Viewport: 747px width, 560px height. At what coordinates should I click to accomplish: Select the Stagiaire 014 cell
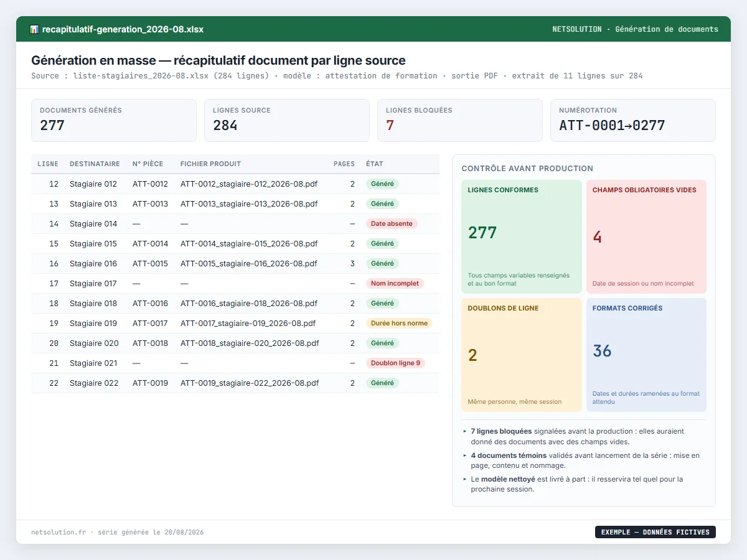coord(93,224)
